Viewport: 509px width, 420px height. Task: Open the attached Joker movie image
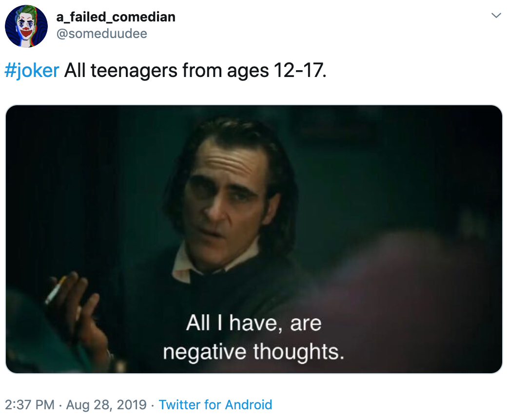254,239
